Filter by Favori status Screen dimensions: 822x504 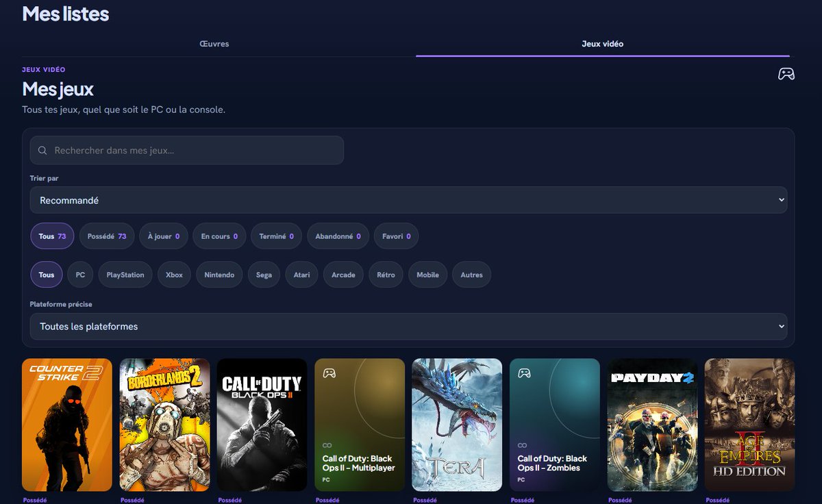(397, 236)
